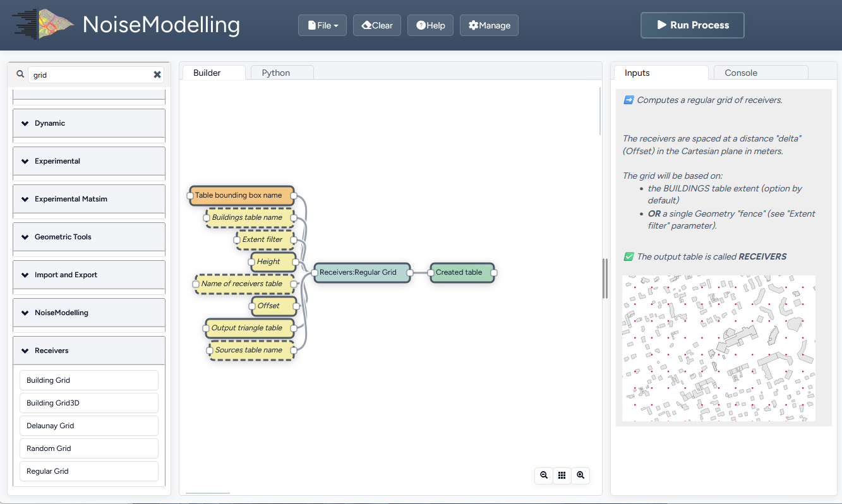Collapse the Receivers category
Screen dimensions: 842x504
[x=89, y=351]
